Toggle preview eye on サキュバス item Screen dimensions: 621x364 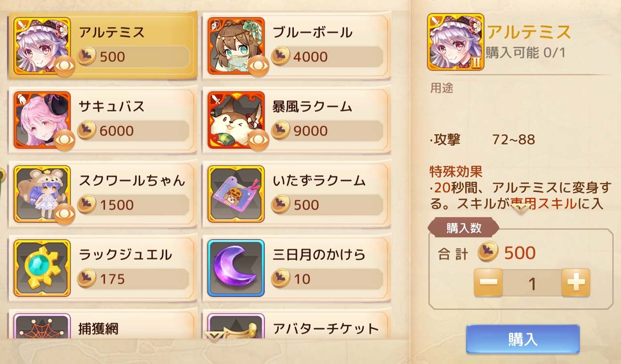point(65,140)
